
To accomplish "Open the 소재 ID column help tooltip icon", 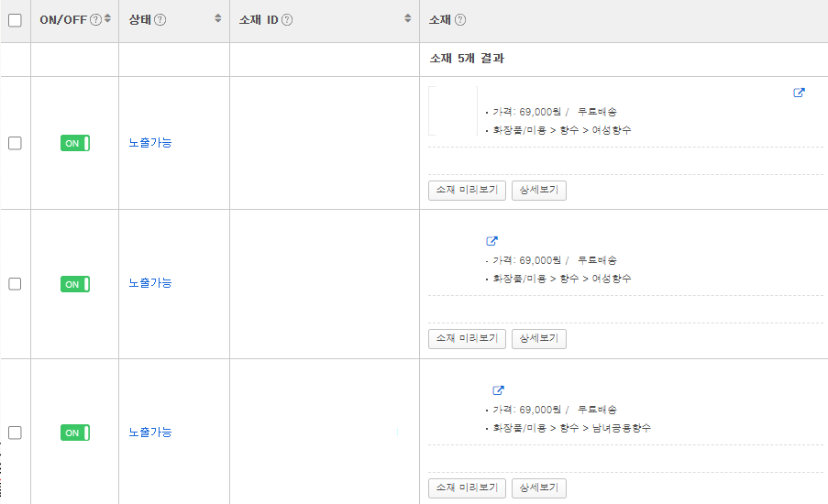I will pos(287,20).
